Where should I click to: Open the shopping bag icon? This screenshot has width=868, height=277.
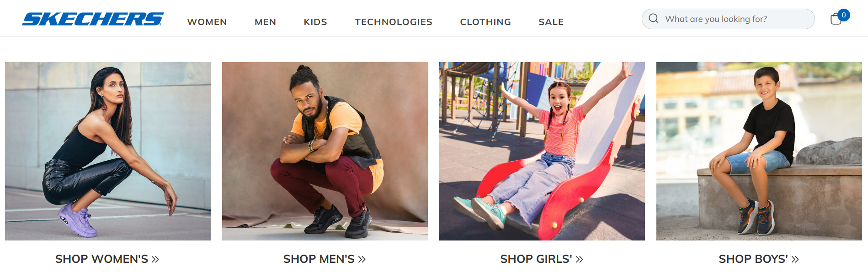pos(836,19)
